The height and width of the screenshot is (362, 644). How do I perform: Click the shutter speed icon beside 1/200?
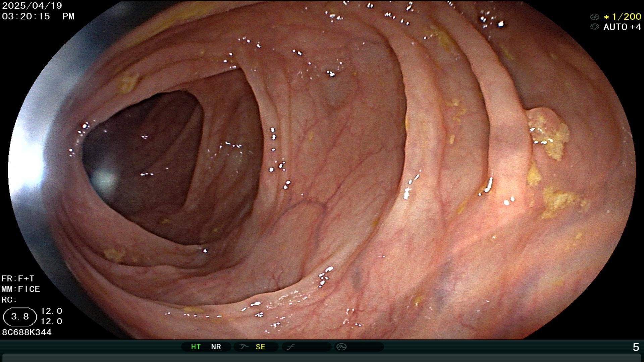[594, 17]
